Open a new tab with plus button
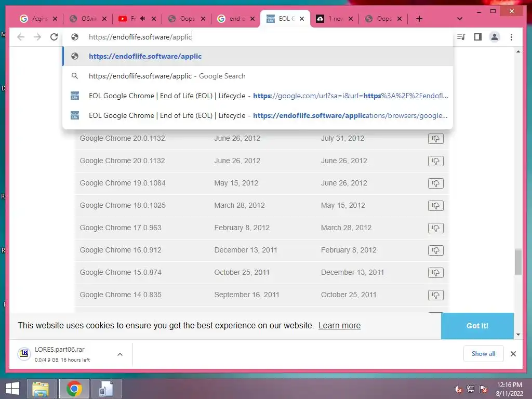Image resolution: width=532 pixels, height=399 pixels. point(419,19)
